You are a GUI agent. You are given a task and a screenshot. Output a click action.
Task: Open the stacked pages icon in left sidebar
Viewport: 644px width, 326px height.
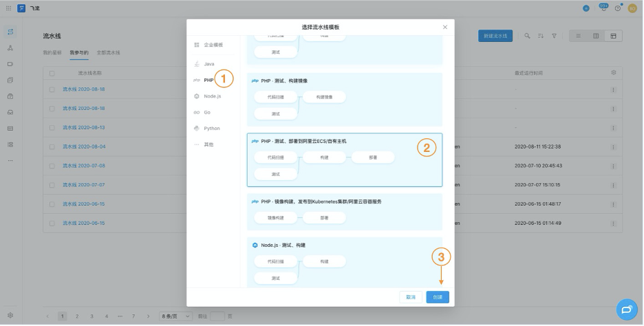[10, 80]
